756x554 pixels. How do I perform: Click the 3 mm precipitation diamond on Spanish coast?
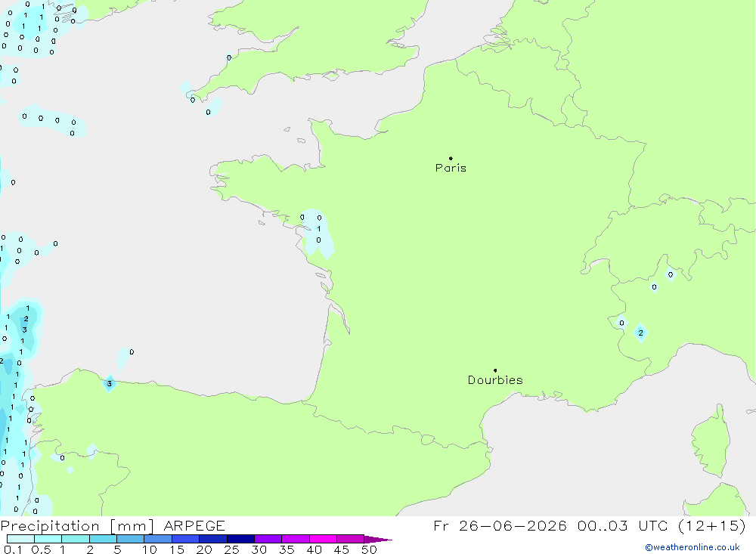point(110,384)
